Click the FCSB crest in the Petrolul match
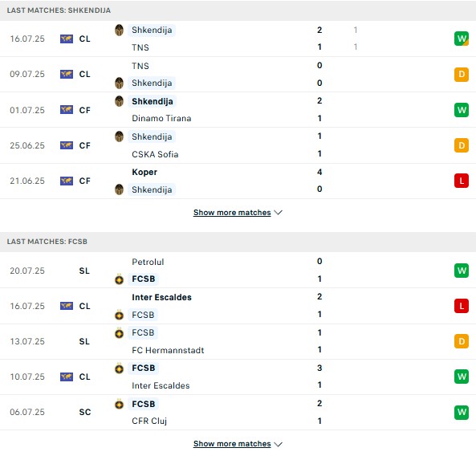 click(x=119, y=279)
